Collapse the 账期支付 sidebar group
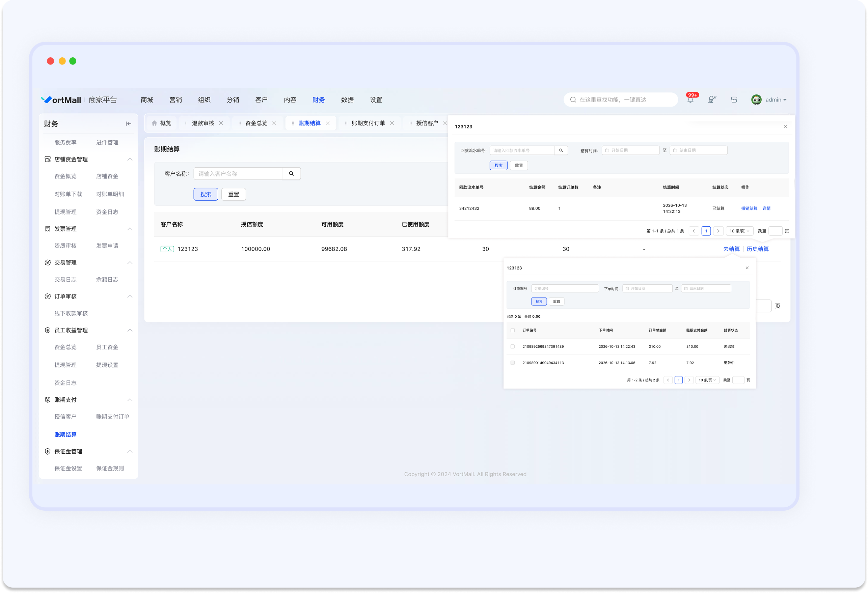This screenshot has width=868, height=593. (x=130, y=400)
